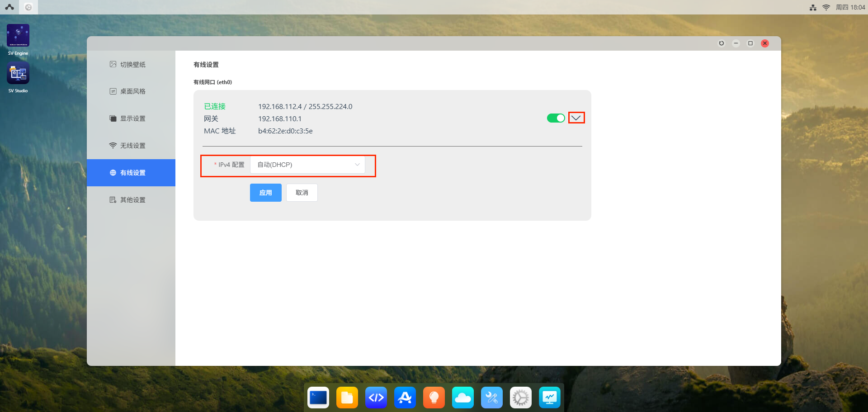Viewport: 868px width, 412px height.
Task: Click the refresh icon in title bar
Action: (721, 43)
